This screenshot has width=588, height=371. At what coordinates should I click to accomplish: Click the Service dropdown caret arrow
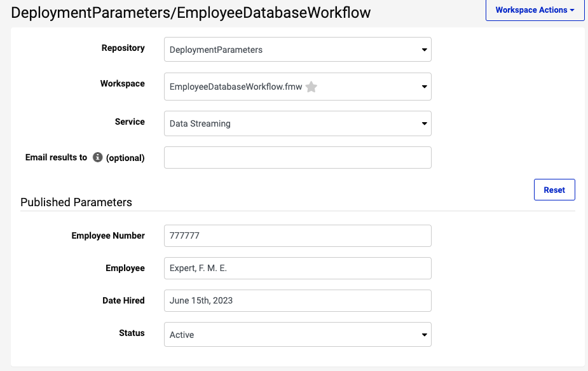click(424, 123)
